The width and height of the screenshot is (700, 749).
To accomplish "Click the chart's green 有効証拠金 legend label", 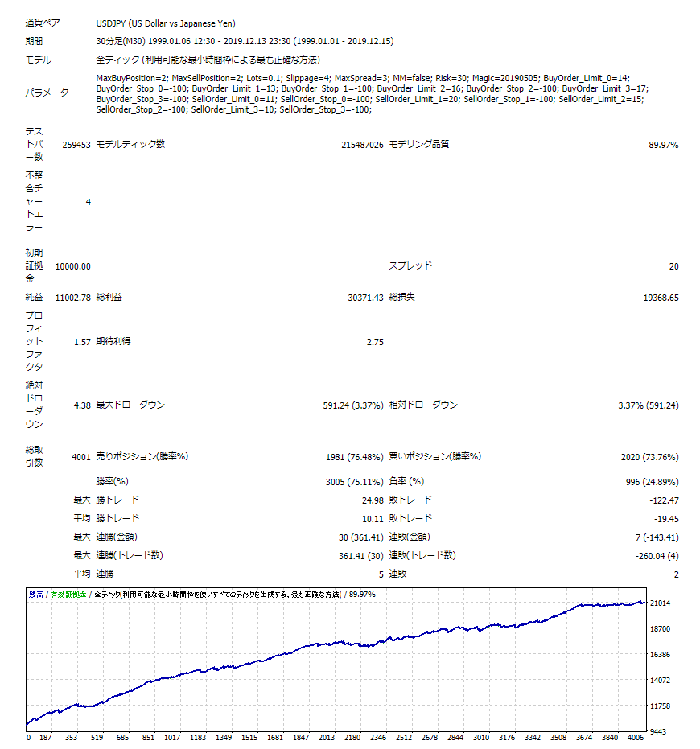I will tap(68, 595).
